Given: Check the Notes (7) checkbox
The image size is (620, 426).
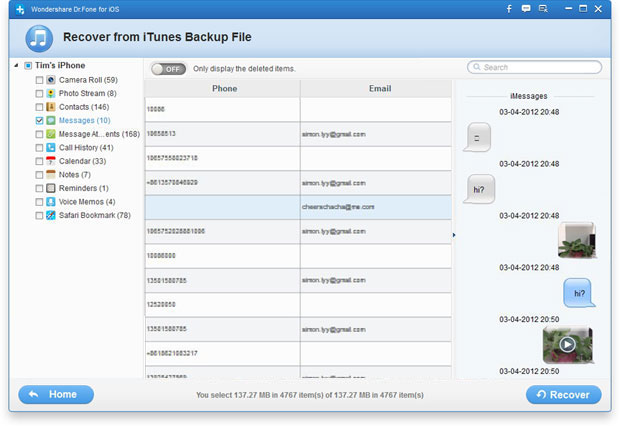Looking at the screenshot, I should pos(39,175).
